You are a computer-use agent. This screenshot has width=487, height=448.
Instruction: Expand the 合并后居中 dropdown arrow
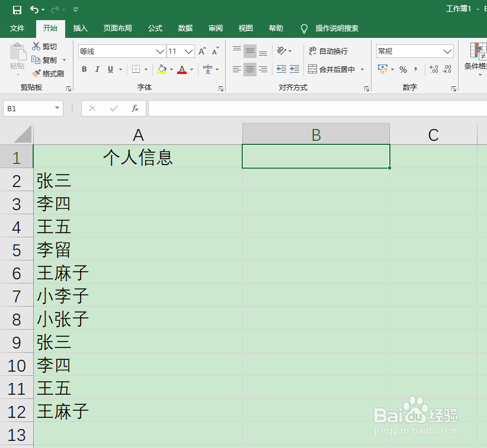(x=362, y=69)
